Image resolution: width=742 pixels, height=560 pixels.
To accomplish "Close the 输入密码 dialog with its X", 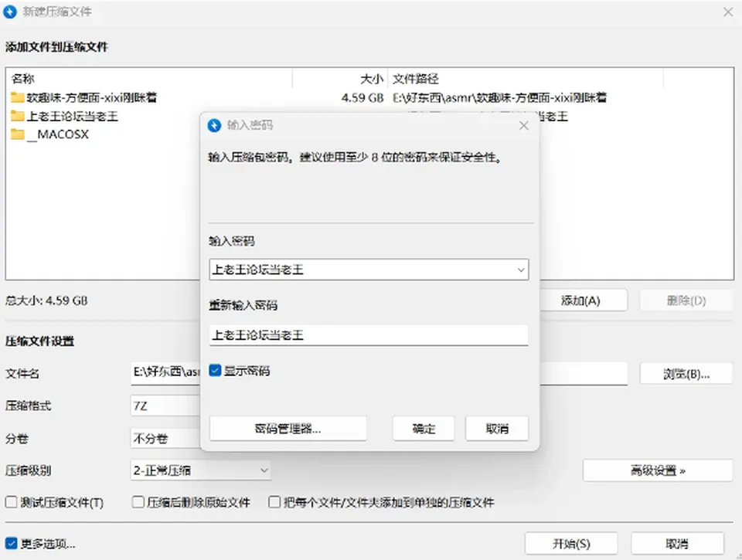I will click(524, 125).
